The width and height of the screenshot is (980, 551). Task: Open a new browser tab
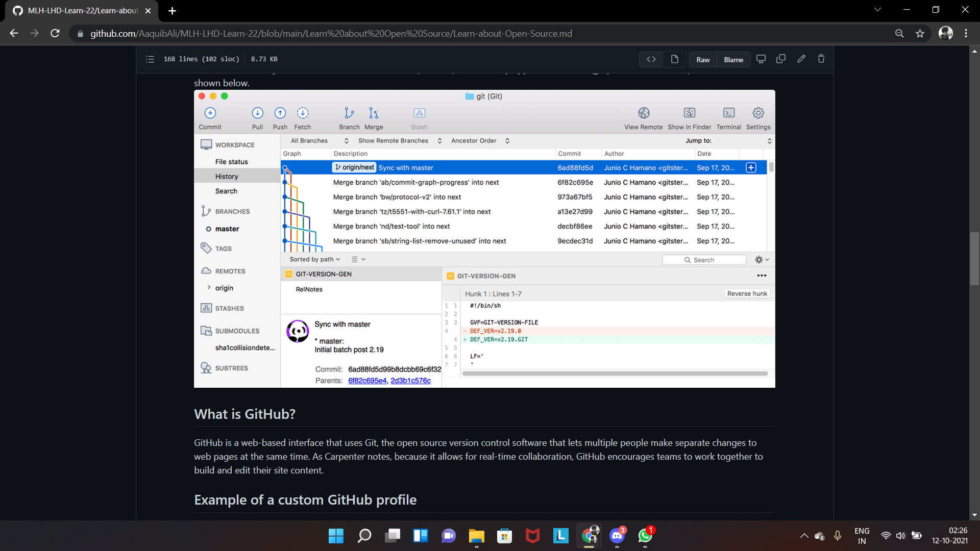pyautogui.click(x=172, y=11)
